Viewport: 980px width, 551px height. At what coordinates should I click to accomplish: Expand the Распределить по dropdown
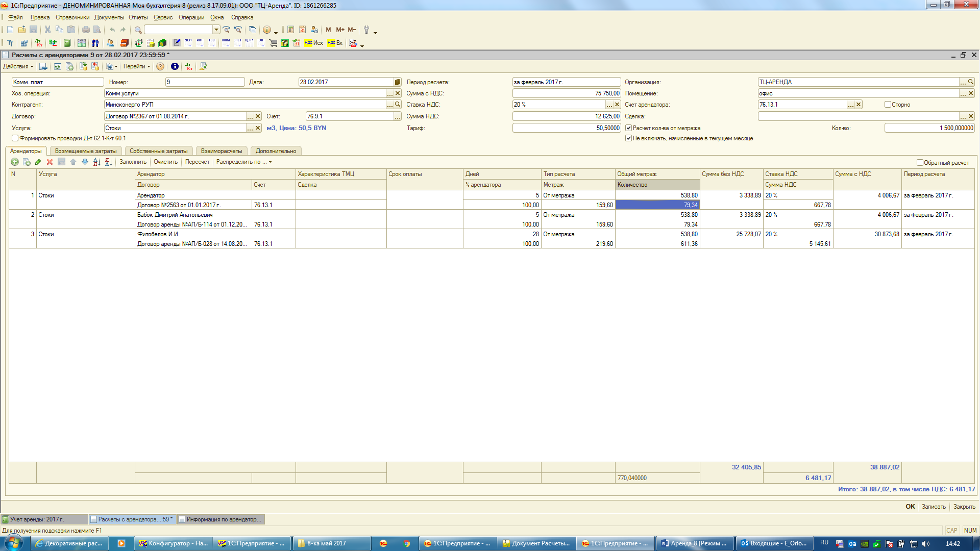tap(243, 162)
